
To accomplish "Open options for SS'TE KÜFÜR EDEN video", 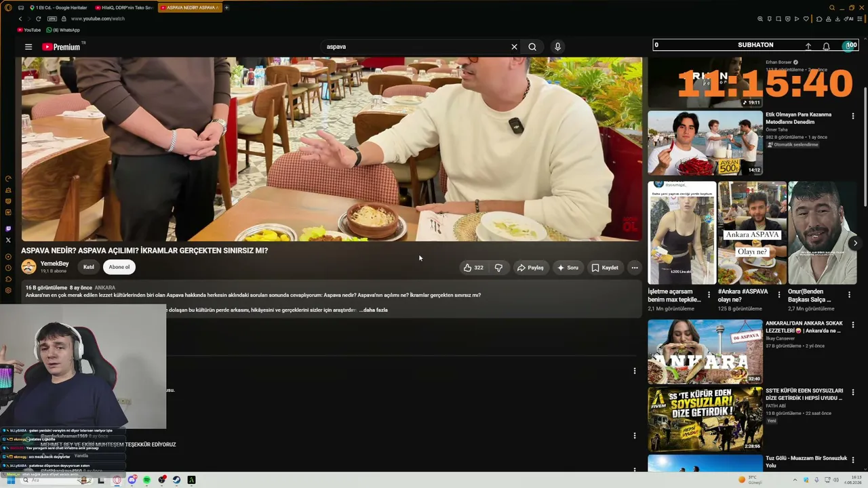I will 853,392.
